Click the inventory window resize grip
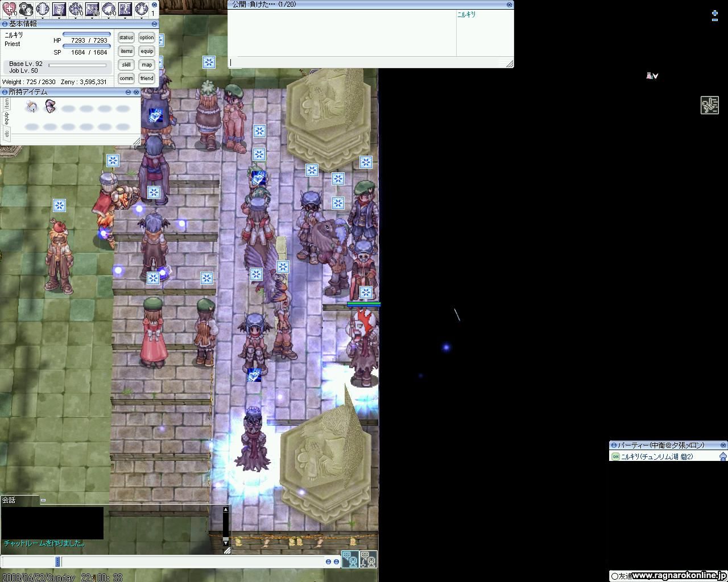Viewport: 728px width, 582px height. (137, 141)
